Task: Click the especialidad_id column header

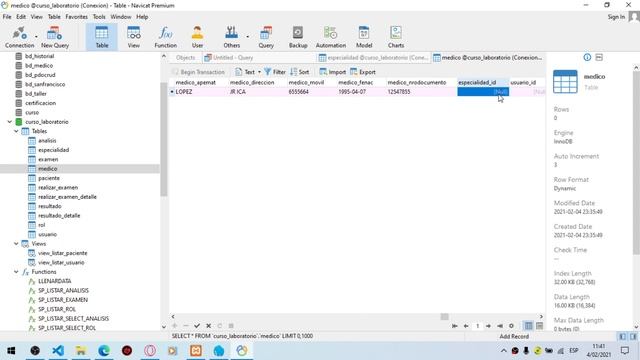Action: [483, 82]
